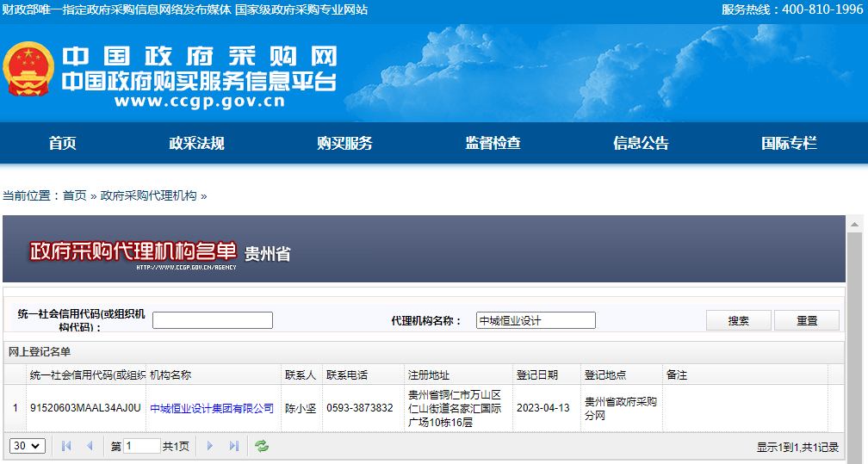
Task: Click 统一社会信用代码 column header
Action: pos(86,374)
